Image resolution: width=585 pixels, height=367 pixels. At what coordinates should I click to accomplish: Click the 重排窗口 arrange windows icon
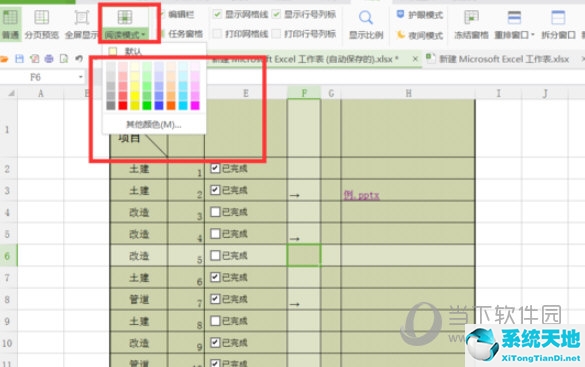[x=514, y=18]
